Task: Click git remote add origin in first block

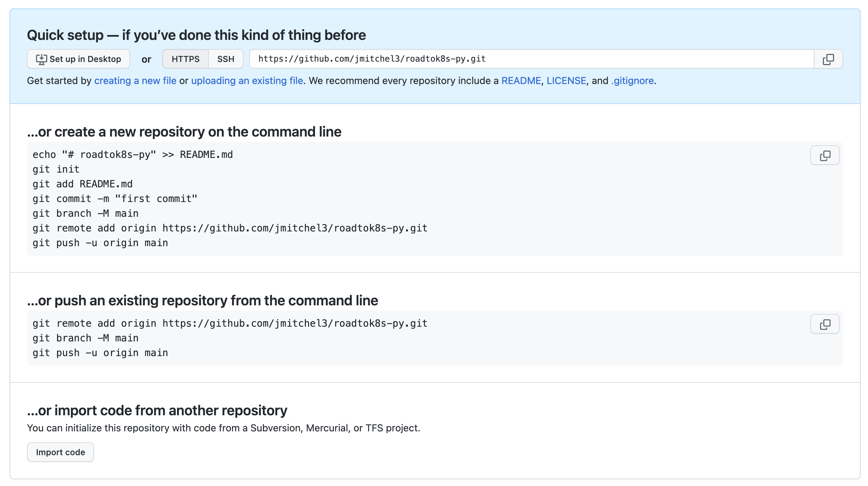Action: [x=230, y=228]
